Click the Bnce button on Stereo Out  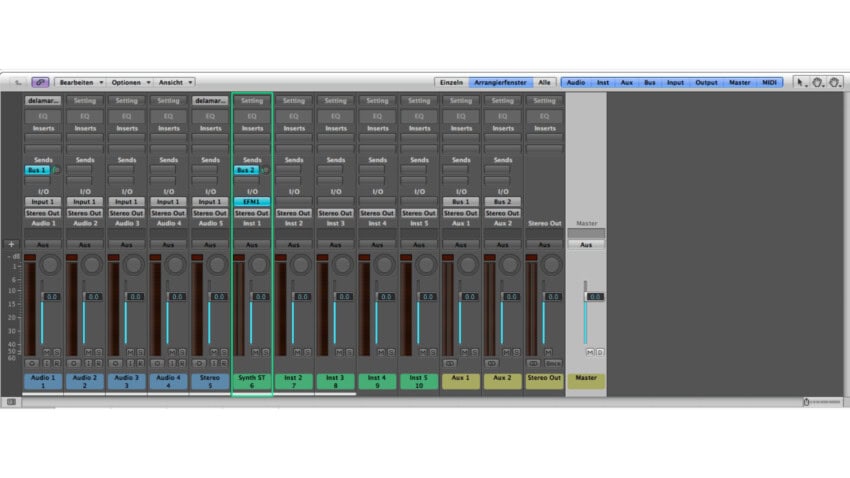coord(552,363)
